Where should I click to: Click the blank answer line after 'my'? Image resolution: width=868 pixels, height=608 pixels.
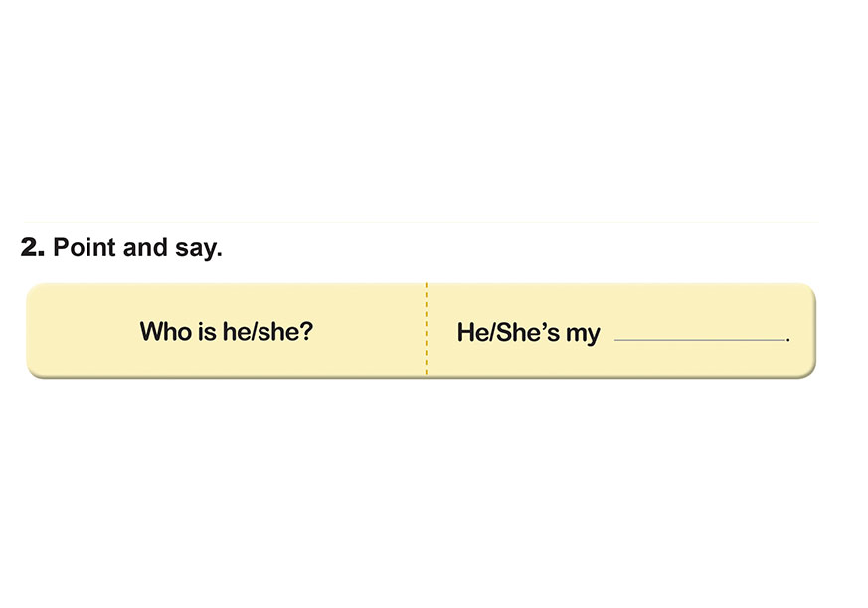(700, 340)
